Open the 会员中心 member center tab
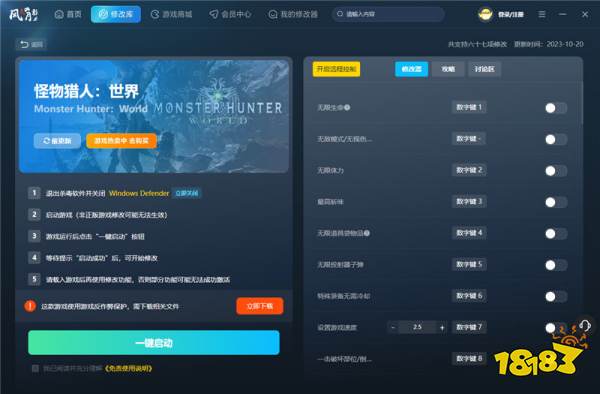600x394 pixels. pos(230,15)
